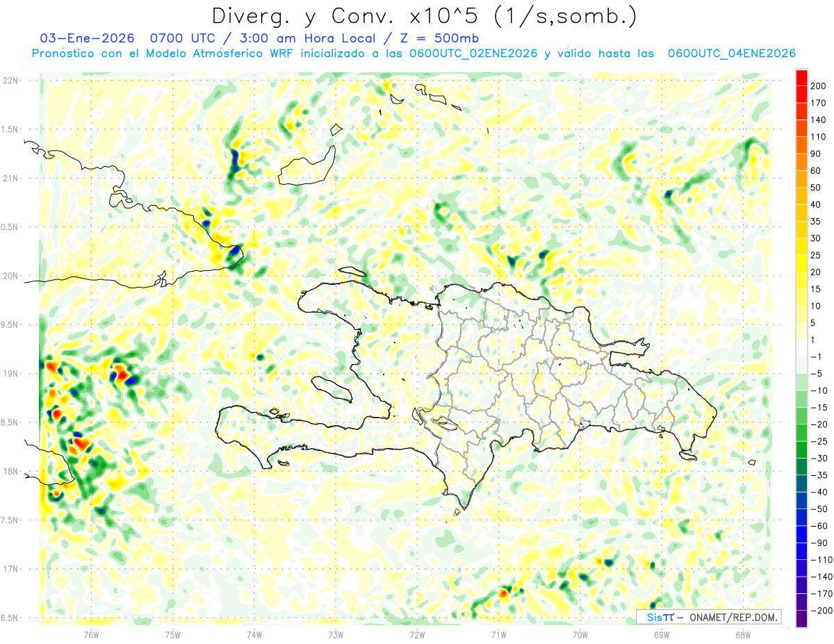Screen dimensions: 834x644
Task: Click the longitude label '72W'
Action: 417,634
